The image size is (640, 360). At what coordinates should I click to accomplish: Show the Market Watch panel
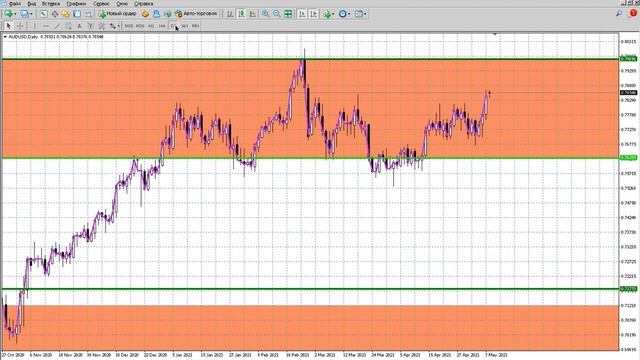[43, 14]
